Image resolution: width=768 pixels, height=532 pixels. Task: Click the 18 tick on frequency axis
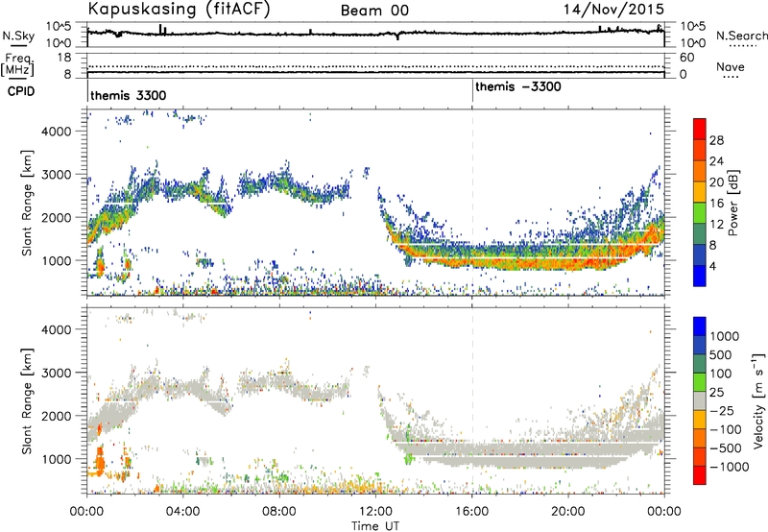tap(64, 58)
